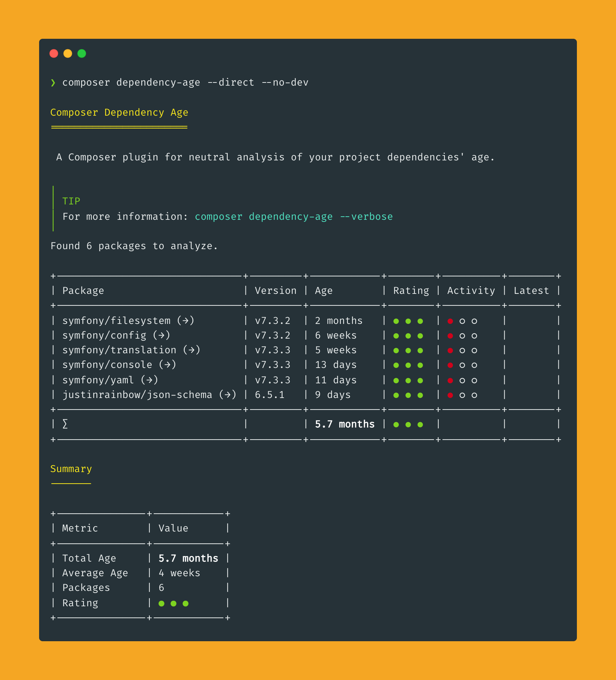Click the 'Rating' column header

pos(411,291)
